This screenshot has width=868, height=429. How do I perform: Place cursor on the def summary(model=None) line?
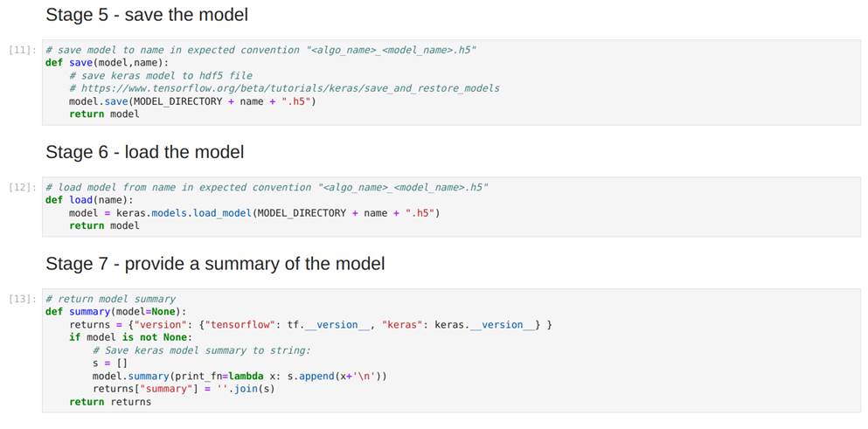coord(116,312)
